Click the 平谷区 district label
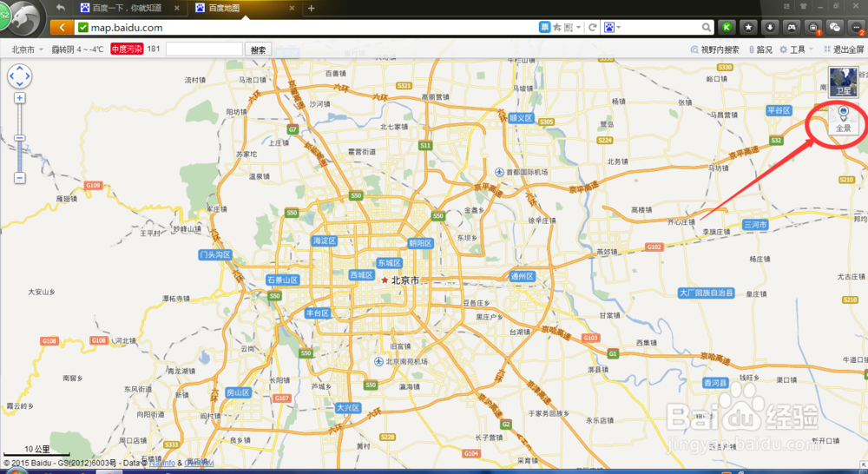This screenshot has width=868, height=474. 779,110
